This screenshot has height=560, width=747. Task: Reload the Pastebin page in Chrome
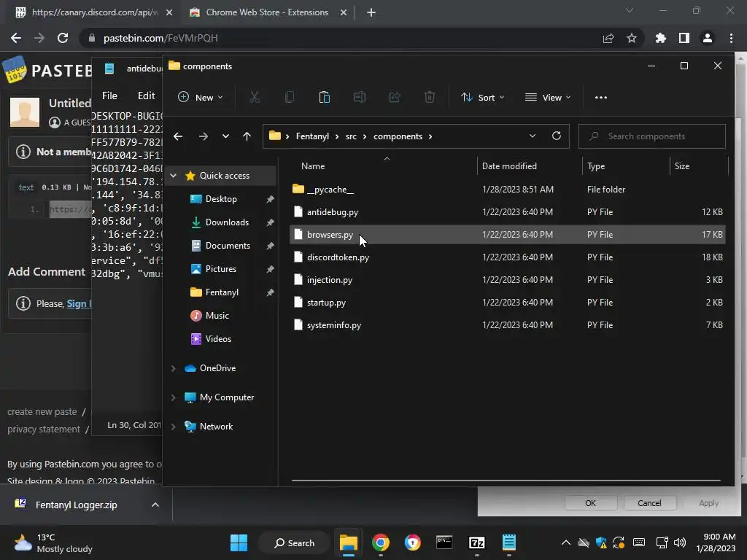click(63, 38)
